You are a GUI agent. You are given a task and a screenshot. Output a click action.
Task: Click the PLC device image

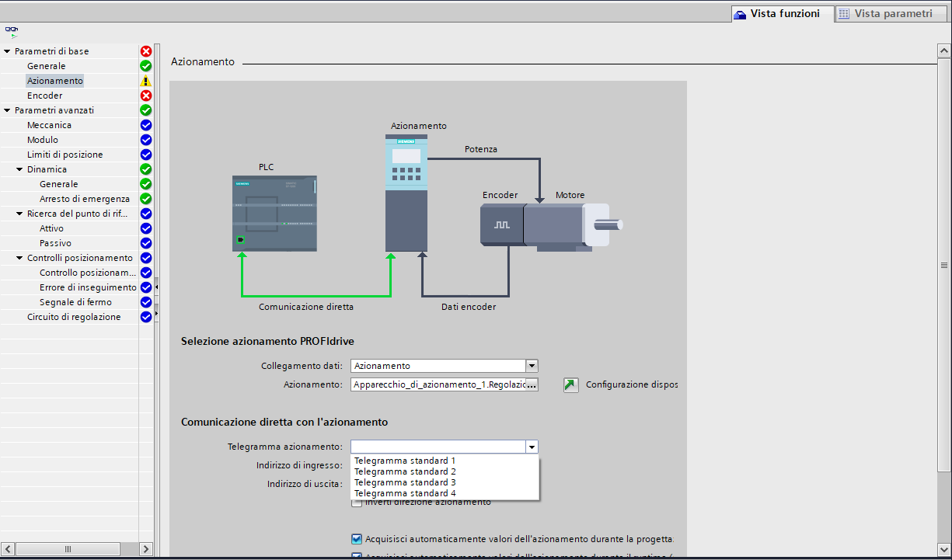point(275,213)
